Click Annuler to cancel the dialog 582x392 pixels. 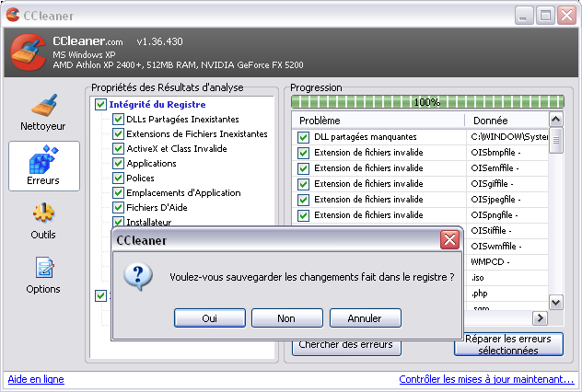[x=366, y=318]
